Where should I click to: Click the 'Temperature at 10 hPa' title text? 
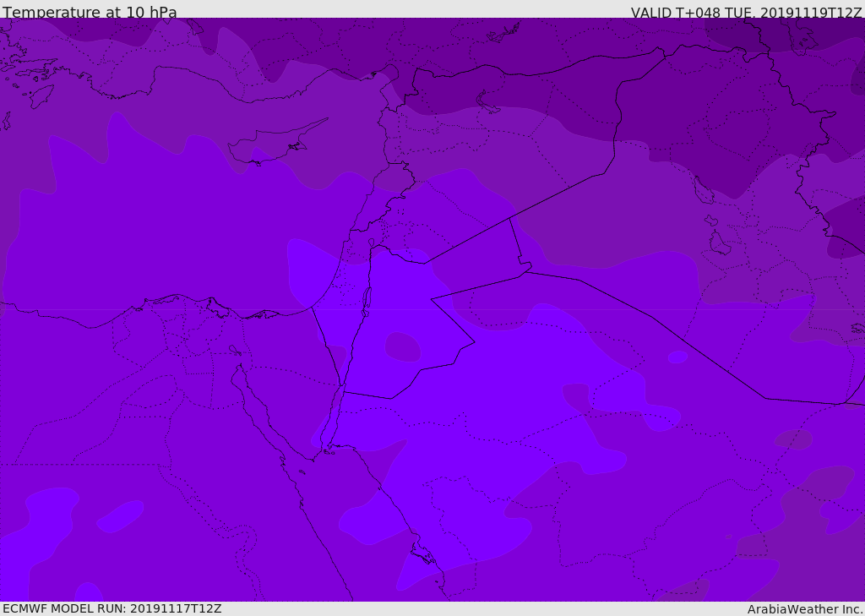click(90, 12)
